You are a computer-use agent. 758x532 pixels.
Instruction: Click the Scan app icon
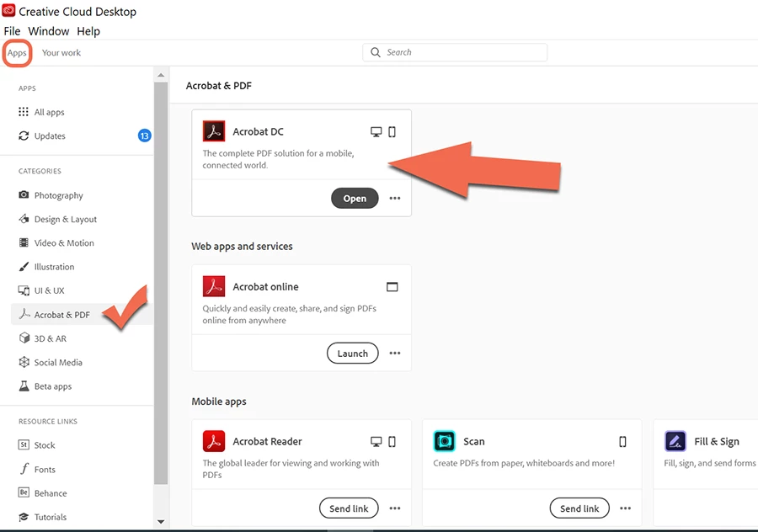[444, 441]
